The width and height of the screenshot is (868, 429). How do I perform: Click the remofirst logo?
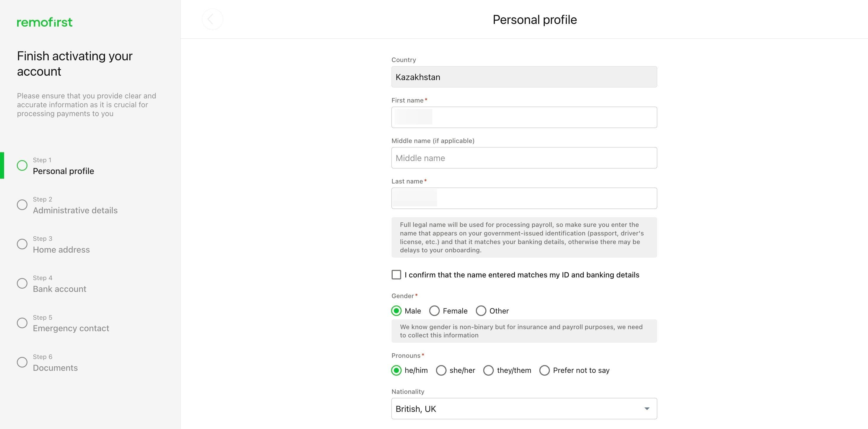[x=45, y=22]
